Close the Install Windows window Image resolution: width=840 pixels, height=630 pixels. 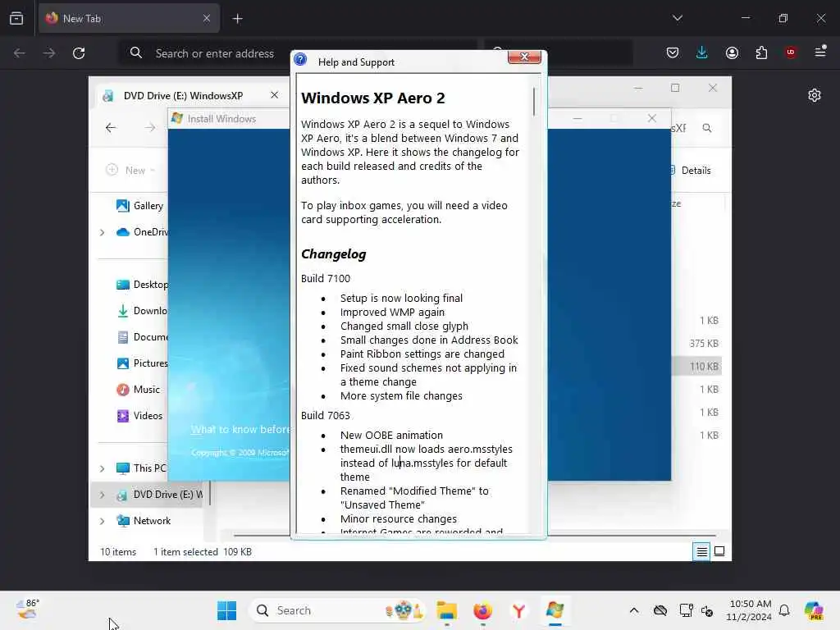coord(651,118)
